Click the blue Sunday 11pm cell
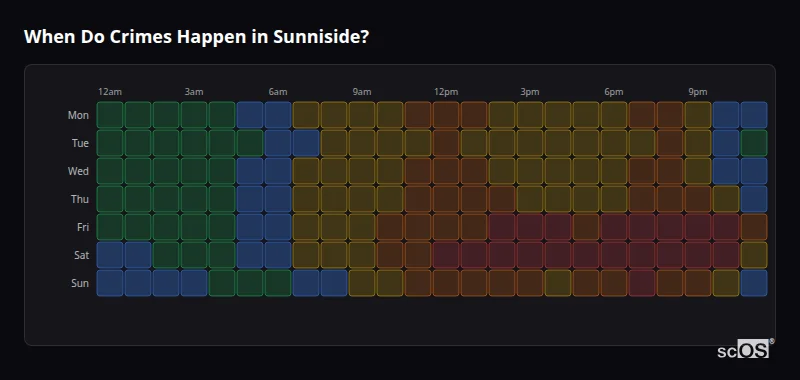Image resolution: width=800 pixels, height=380 pixels. [754, 283]
